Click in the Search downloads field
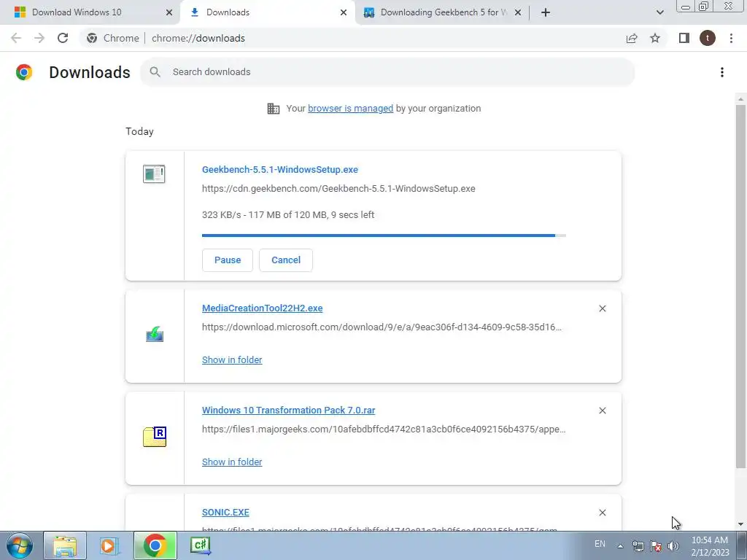 coord(388,72)
